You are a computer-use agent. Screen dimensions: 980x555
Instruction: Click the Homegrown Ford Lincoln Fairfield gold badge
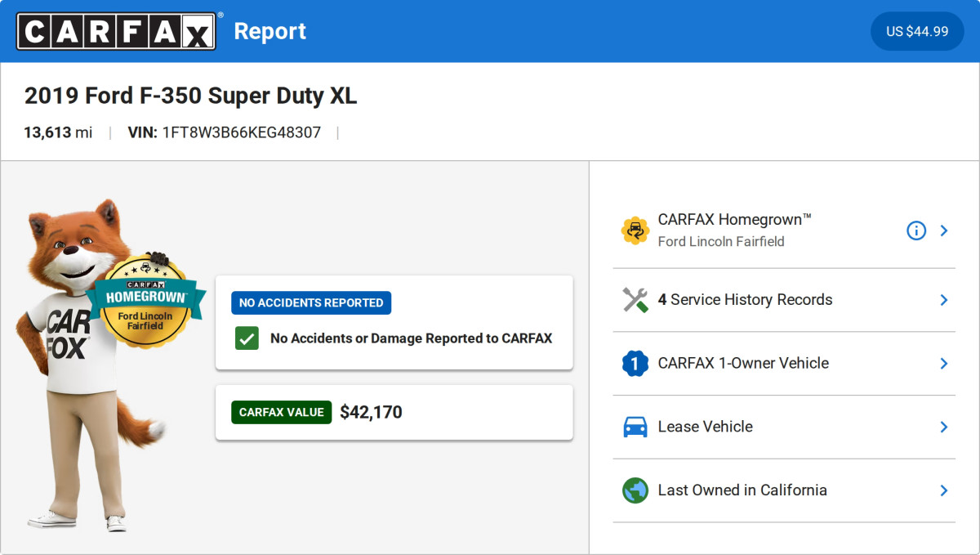click(x=145, y=301)
